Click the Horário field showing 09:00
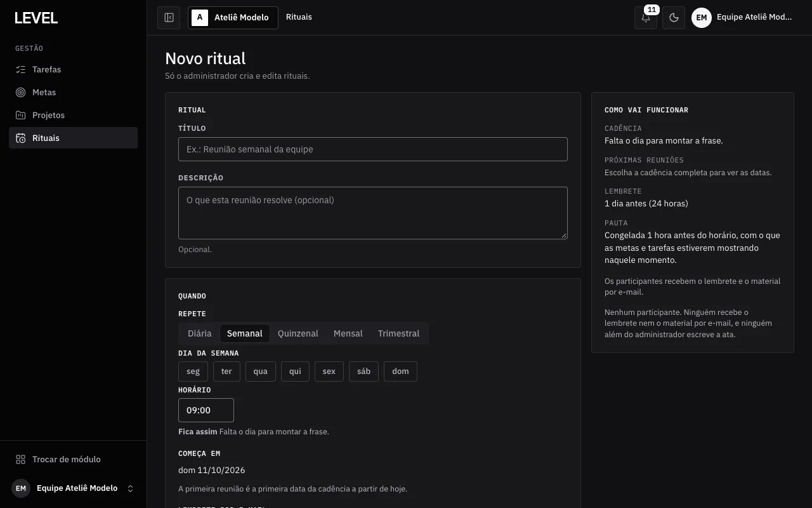 point(206,410)
